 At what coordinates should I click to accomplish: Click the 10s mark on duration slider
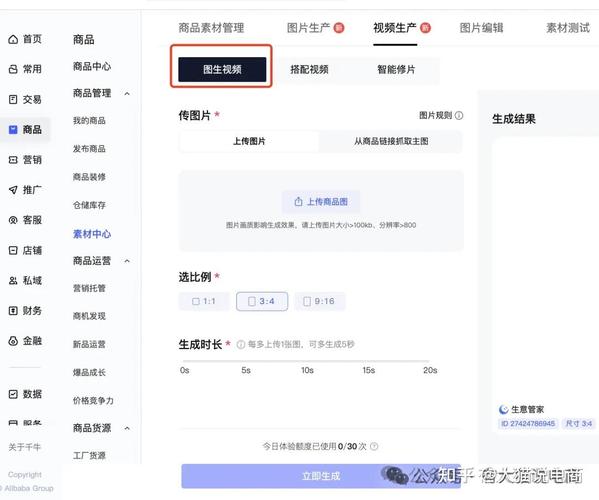[x=307, y=370]
